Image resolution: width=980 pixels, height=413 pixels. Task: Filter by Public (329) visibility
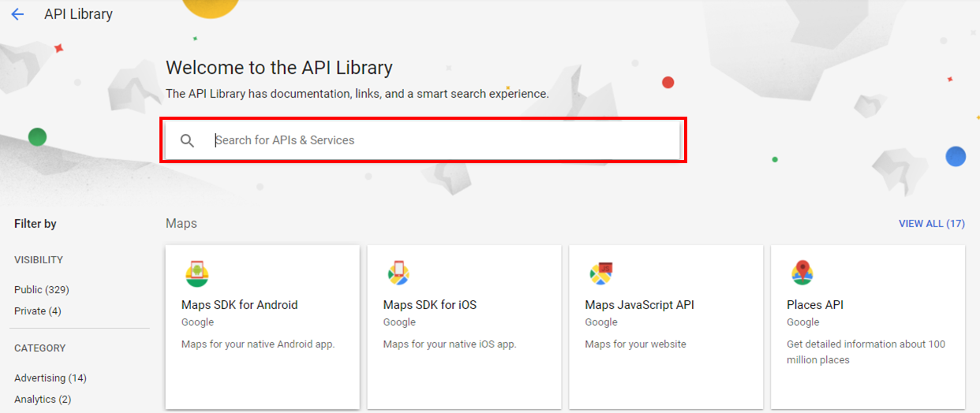pos(42,289)
